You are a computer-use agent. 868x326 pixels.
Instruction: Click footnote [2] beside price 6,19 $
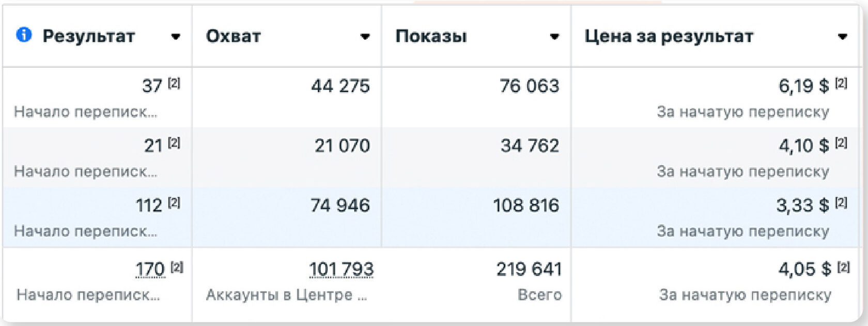[841, 83]
